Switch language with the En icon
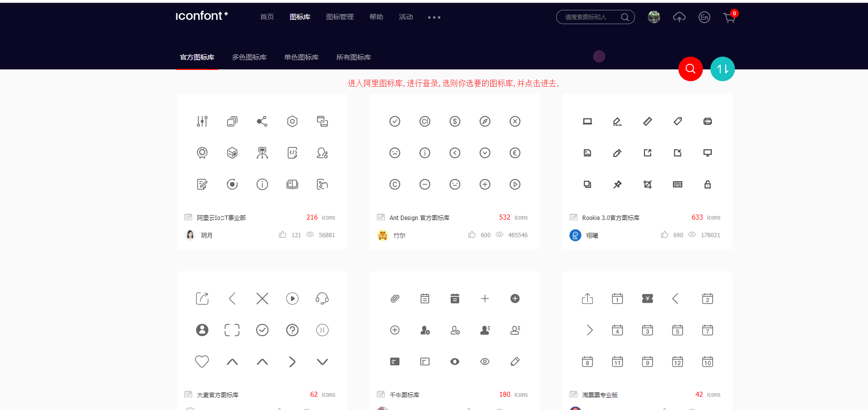Viewport: 868px width, 410px height. coord(704,17)
